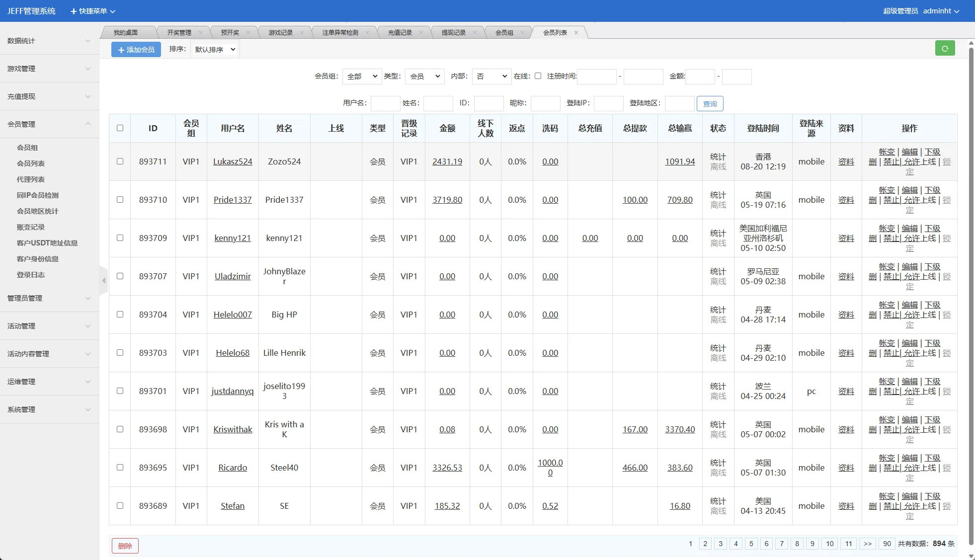Image resolution: width=975 pixels, height=560 pixels.
Task: Open the 快捷菜单 plus menu in header
Action: point(93,11)
